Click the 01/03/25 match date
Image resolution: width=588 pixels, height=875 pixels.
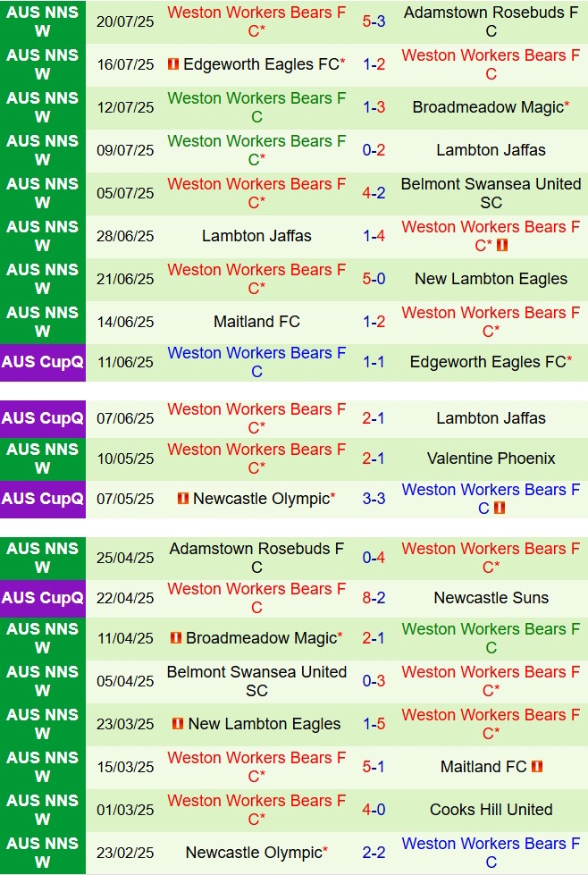point(125,810)
